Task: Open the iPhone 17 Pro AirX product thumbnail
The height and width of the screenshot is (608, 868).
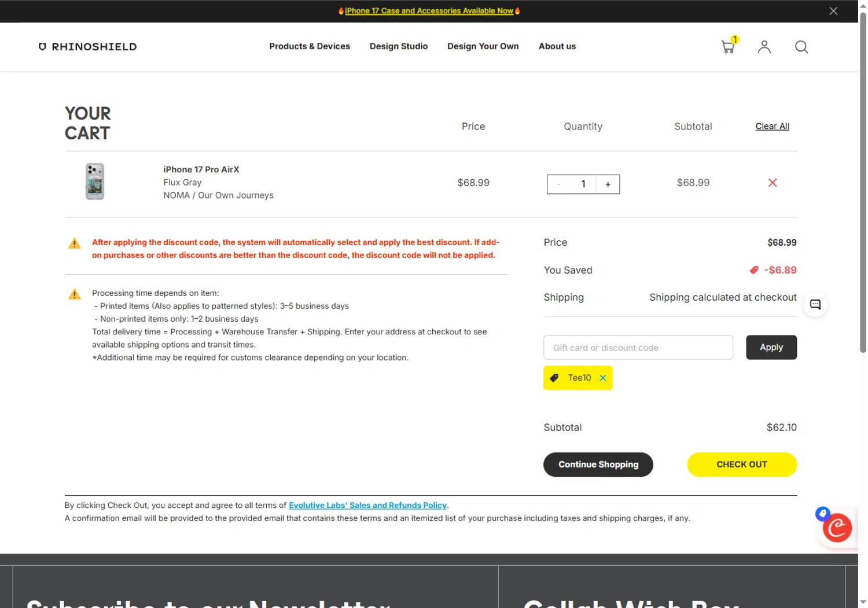Action: 95,182
